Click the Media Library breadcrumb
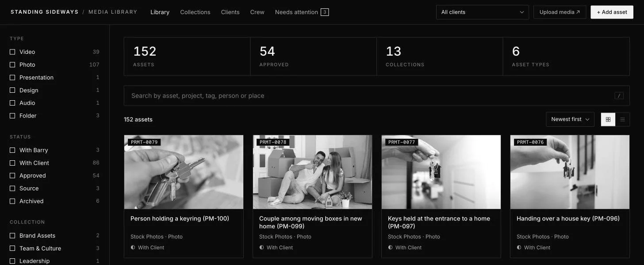Image resolution: width=644 pixels, height=265 pixels. click(113, 12)
